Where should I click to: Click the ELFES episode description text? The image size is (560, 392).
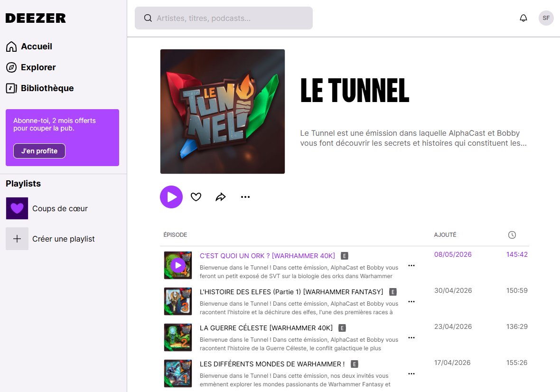pos(299,308)
